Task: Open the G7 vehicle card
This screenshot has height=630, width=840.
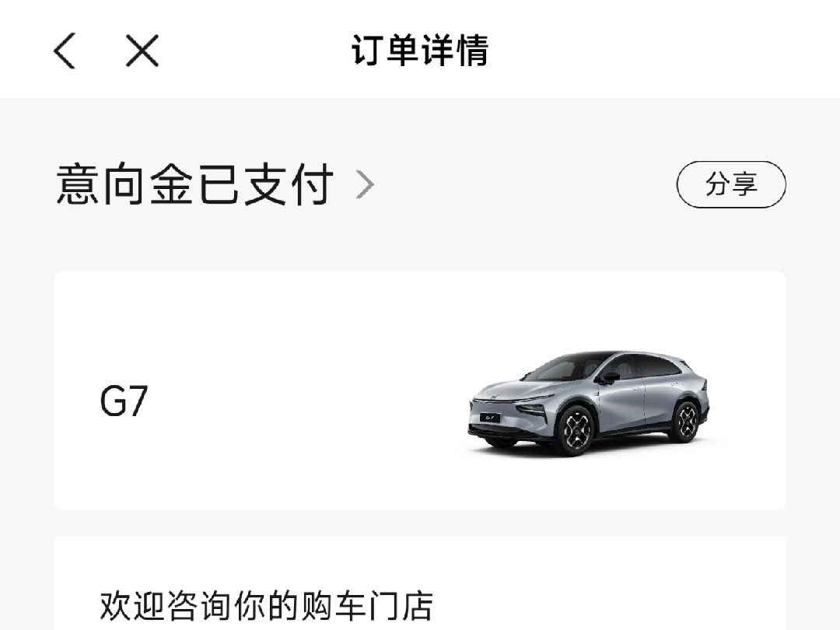Action: point(420,390)
